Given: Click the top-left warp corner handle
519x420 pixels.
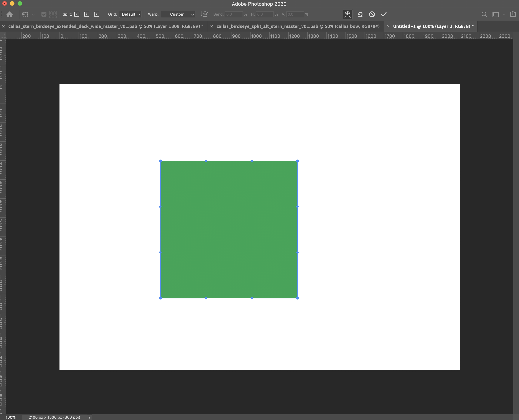Looking at the screenshot, I should [160, 161].
